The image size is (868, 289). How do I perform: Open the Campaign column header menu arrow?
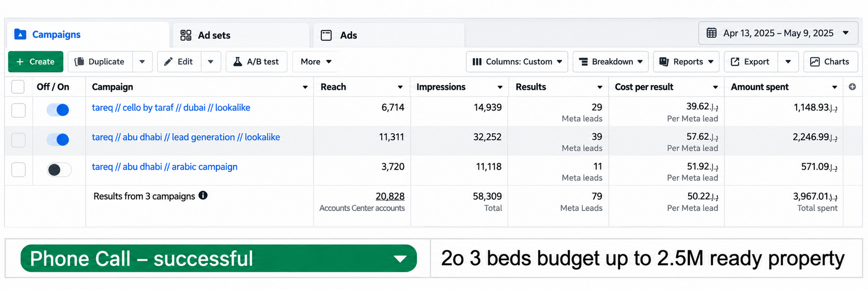point(305,87)
